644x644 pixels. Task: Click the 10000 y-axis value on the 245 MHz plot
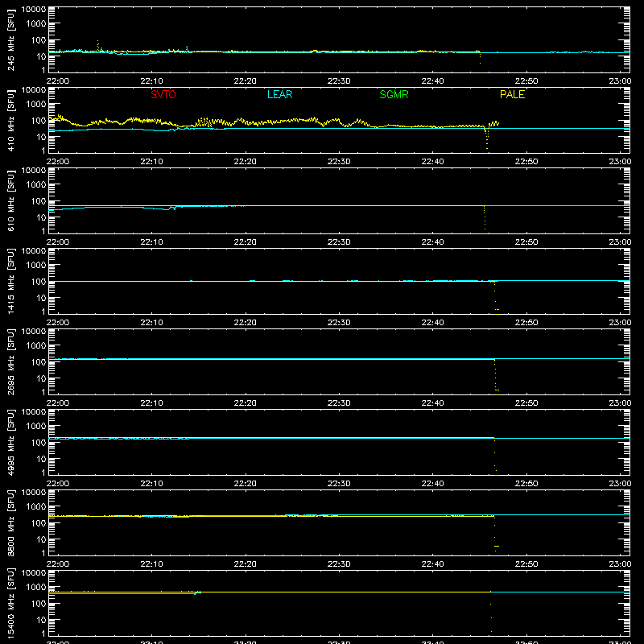[34, 10]
